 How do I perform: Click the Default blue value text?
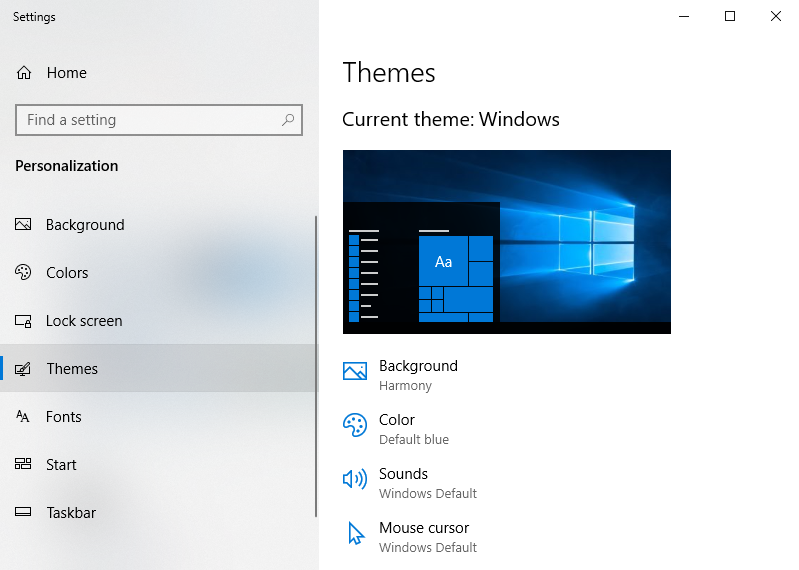[414, 439]
